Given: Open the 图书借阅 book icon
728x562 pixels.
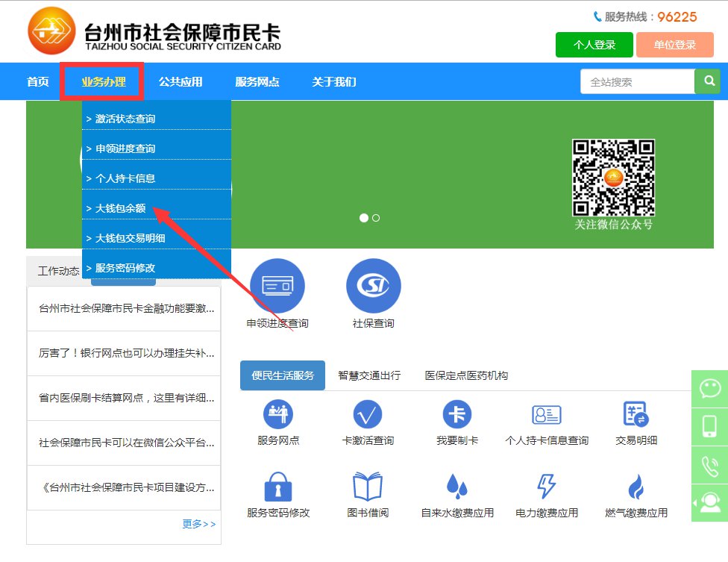Looking at the screenshot, I should tap(367, 487).
